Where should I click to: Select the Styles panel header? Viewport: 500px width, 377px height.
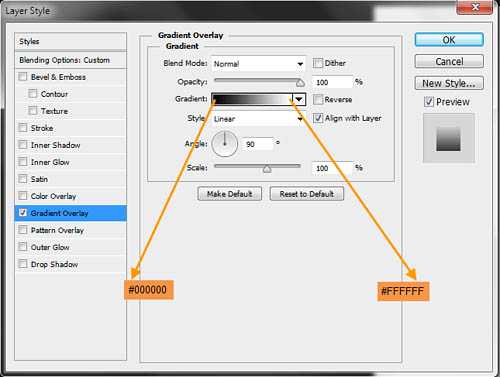coord(71,42)
